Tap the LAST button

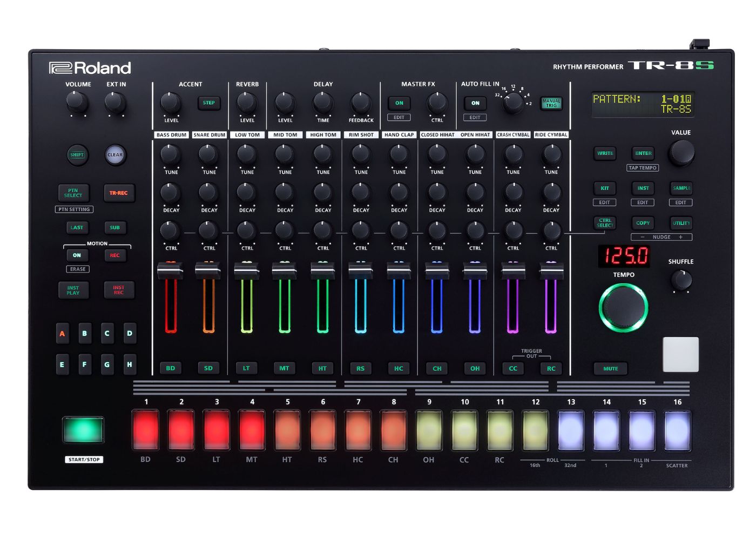[77, 227]
